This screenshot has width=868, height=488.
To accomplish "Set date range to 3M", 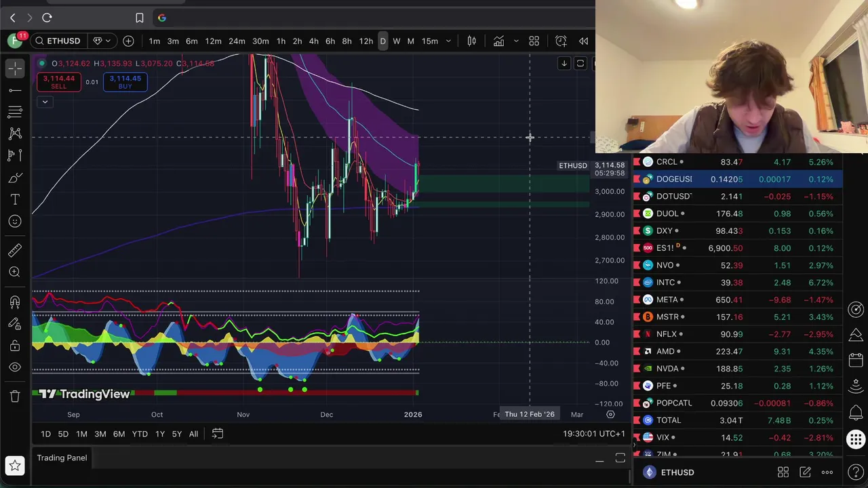I will [100, 434].
